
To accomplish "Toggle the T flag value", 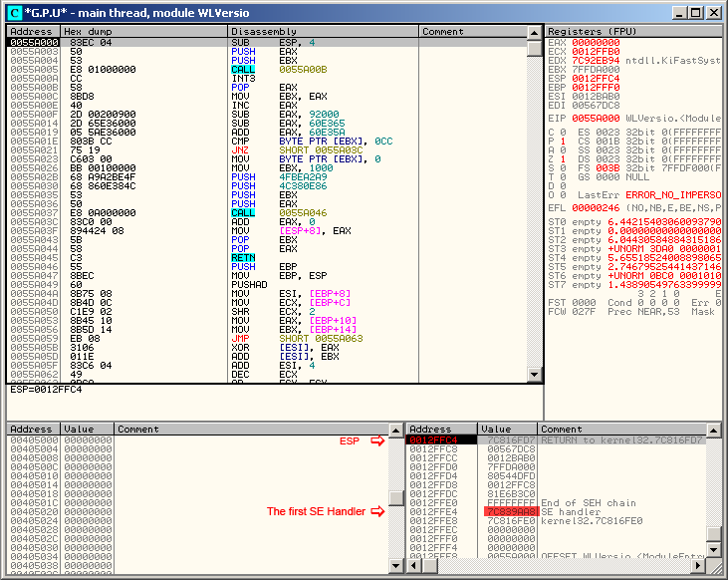I will tap(563, 177).
